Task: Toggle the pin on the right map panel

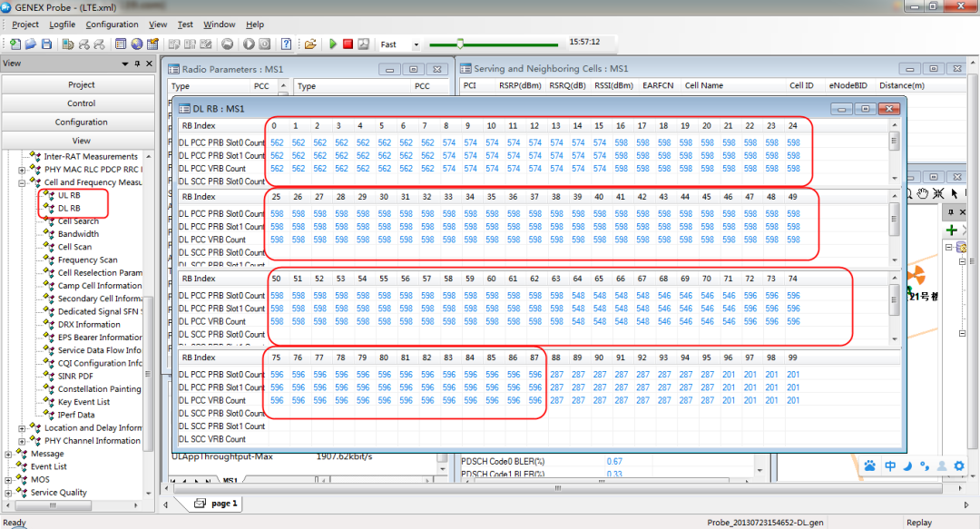Action: coord(951,212)
